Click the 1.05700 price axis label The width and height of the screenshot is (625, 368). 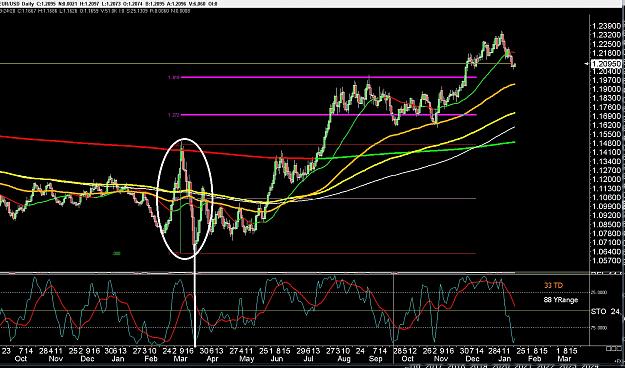607,260
